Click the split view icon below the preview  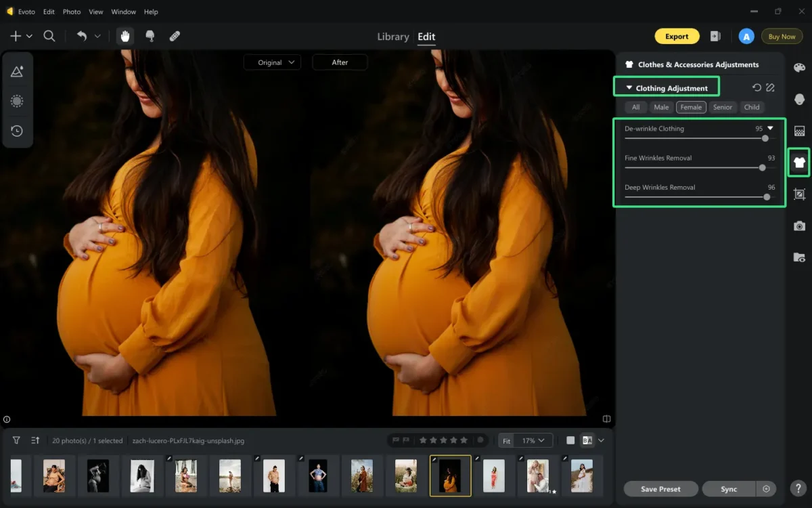pos(607,419)
